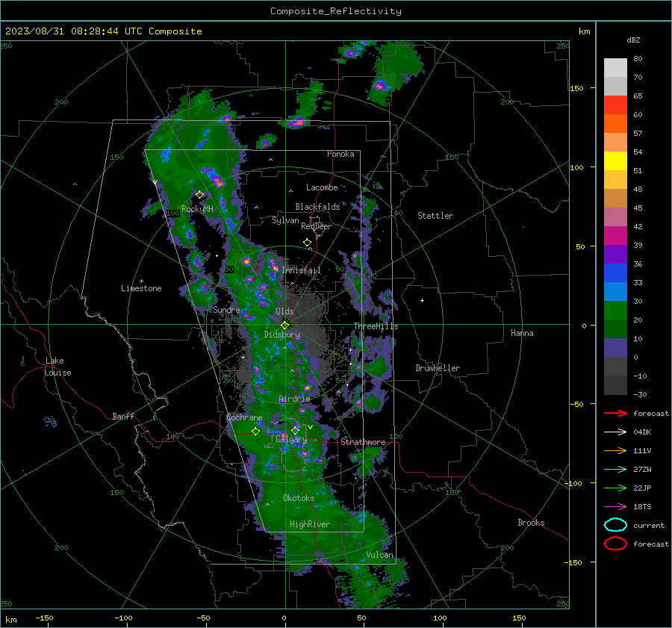
Task: Click the Ponoka town label
Action: [x=340, y=154]
